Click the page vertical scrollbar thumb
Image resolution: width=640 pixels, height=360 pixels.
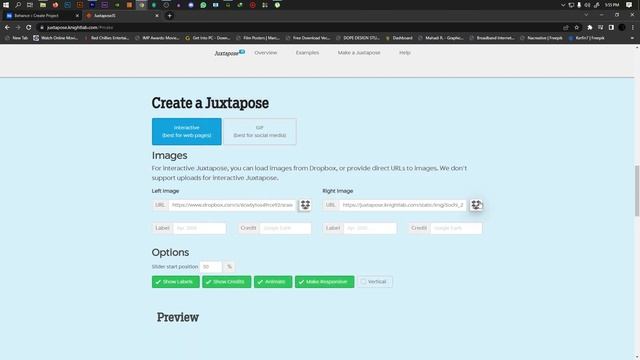click(637, 190)
